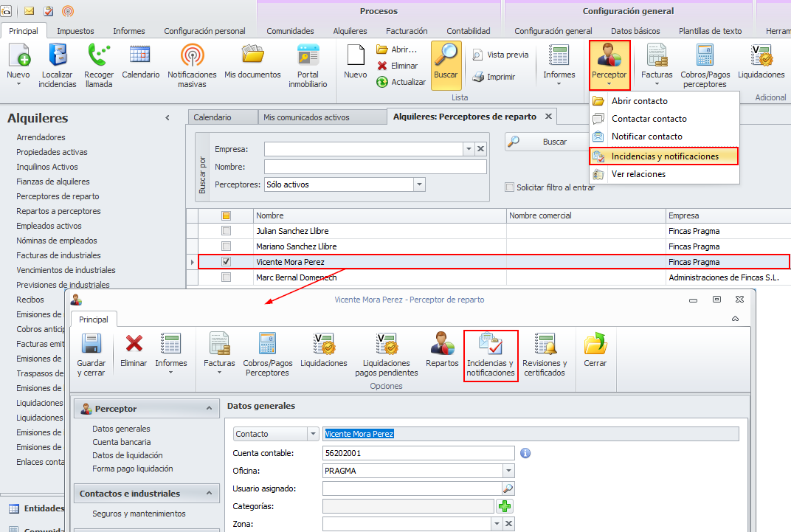Open the Empresa dropdown arrow

coord(469,149)
